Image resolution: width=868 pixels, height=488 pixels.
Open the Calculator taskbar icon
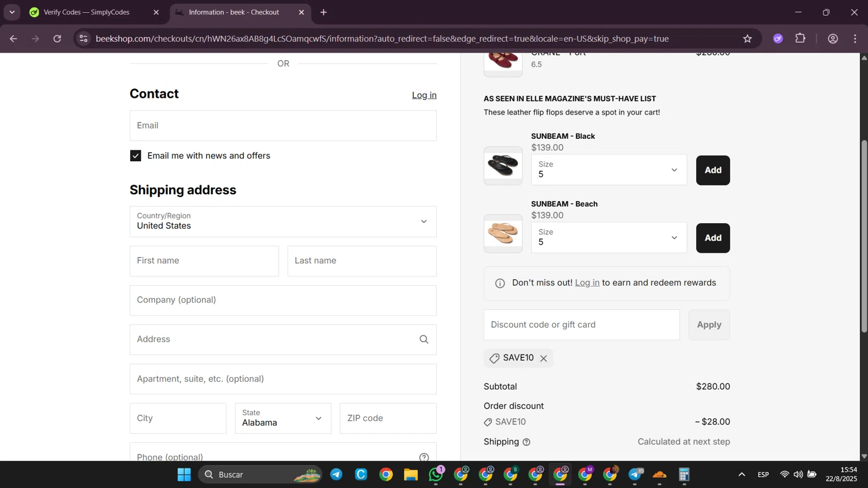click(x=685, y=475)
